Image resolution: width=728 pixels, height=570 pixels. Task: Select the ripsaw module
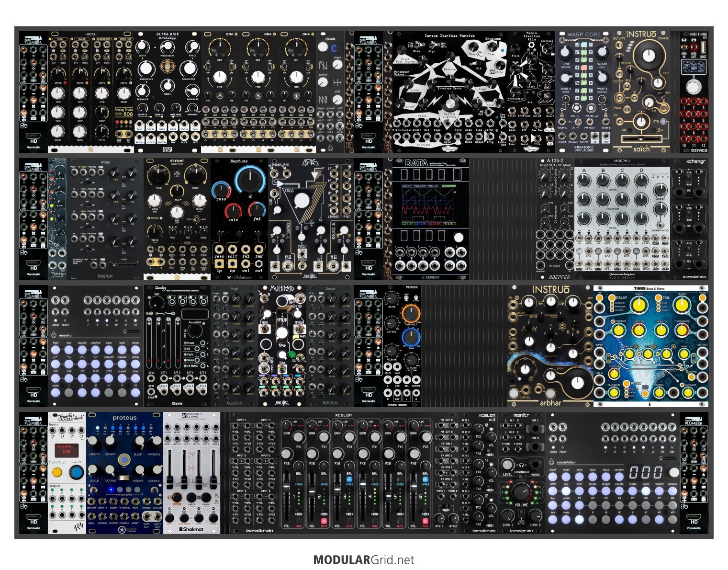(x=330, y=92)
